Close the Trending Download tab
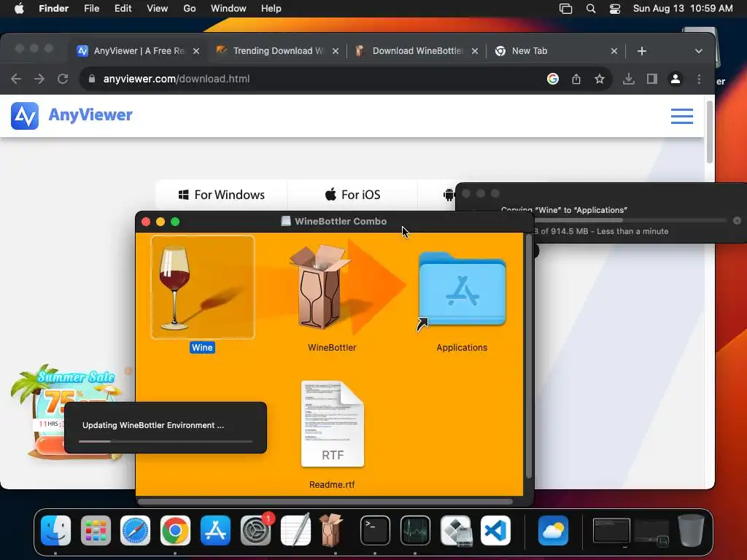Viewport: 747px width, 560px height. [336, 51]
